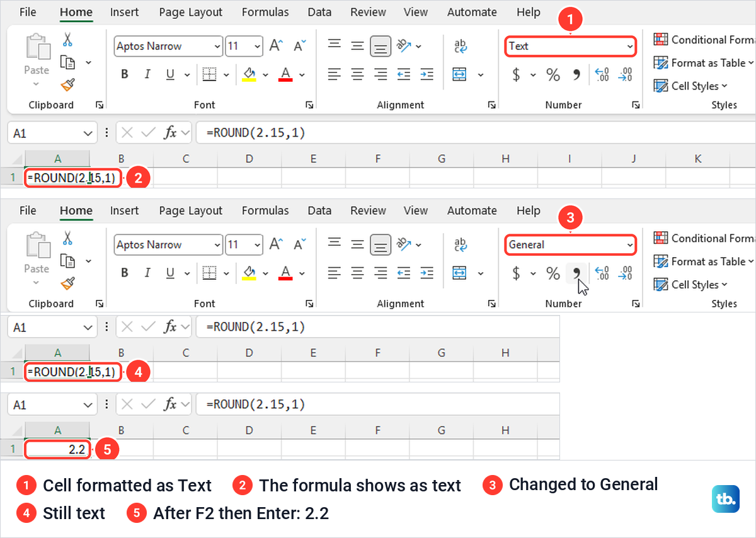This screenshot has height=538, width=756.
Task: Click the Comma Style icon in the top ribbon
Action: pos(576,75)
